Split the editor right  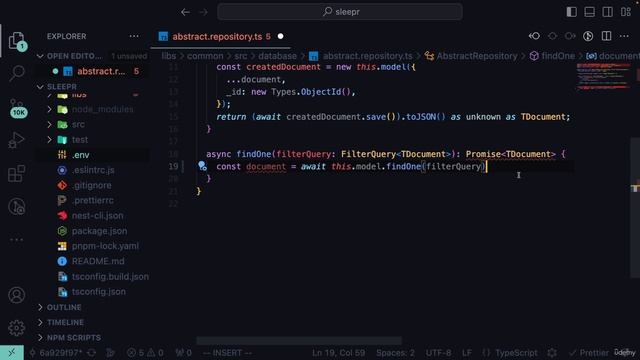click(607, 36)
